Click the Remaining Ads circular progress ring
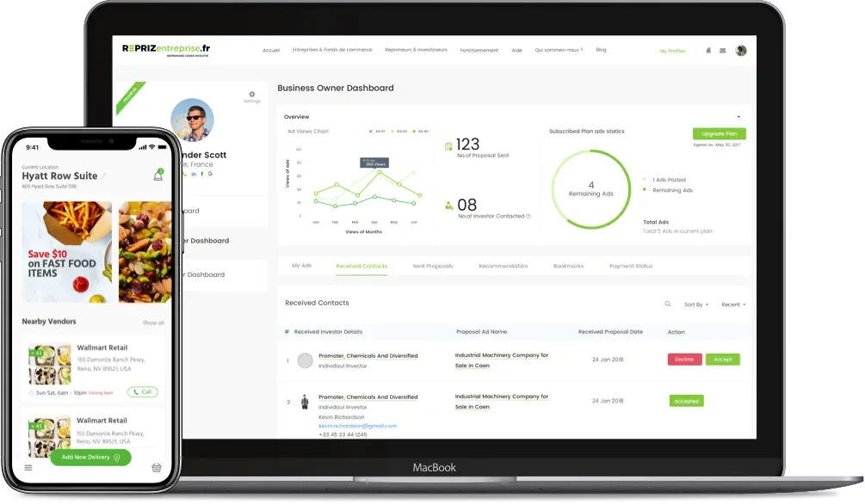 tap(590, 187)
